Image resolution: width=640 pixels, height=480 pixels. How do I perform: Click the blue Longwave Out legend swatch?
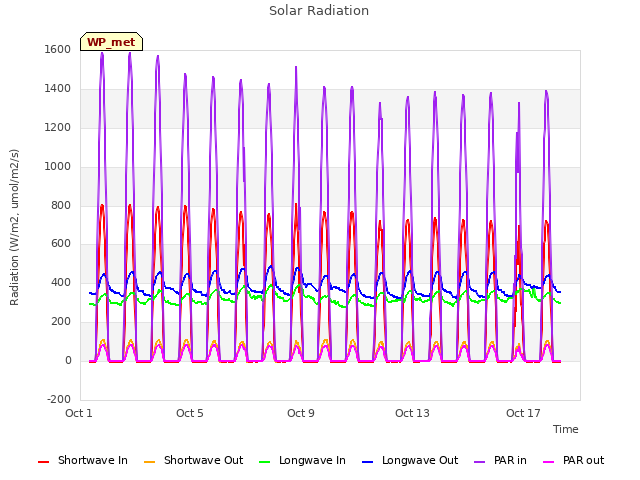[368, 462]
